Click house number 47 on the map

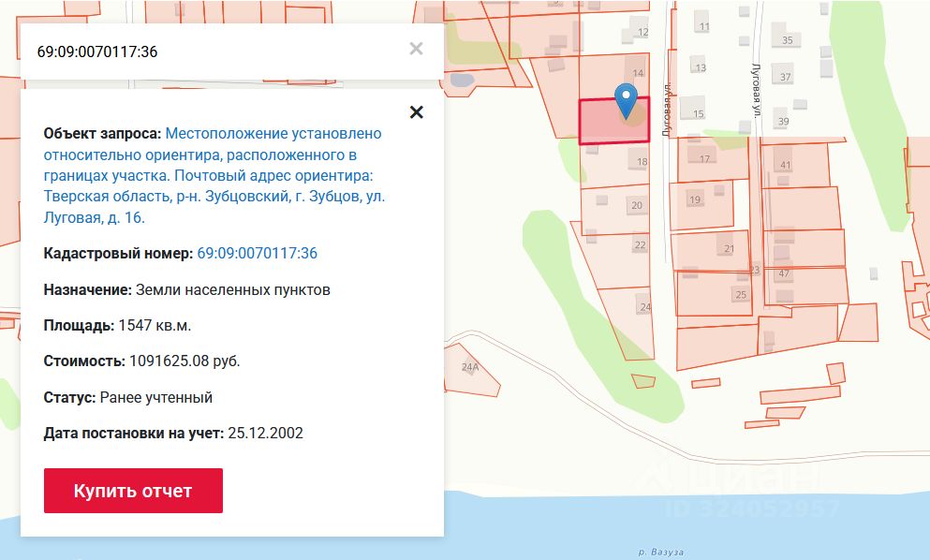tap(784, 273)
